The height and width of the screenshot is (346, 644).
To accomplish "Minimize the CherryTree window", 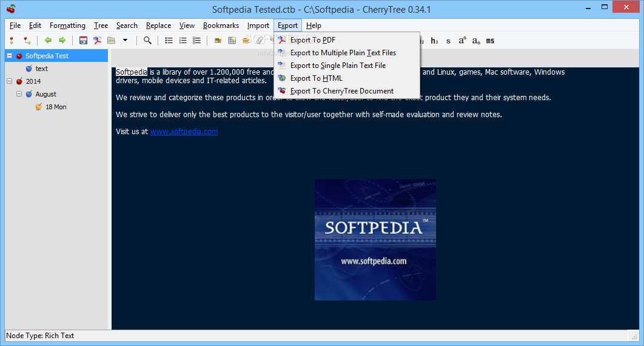I will point(588,7).
